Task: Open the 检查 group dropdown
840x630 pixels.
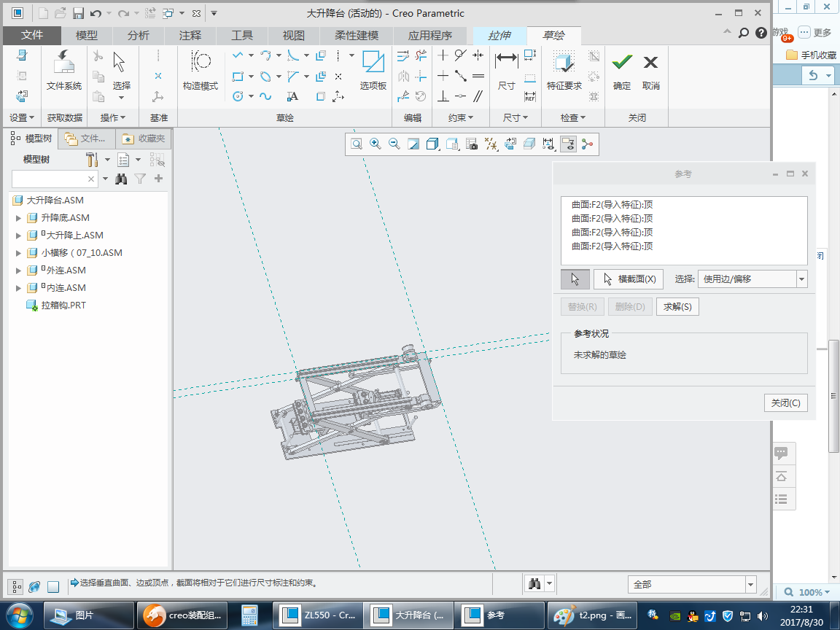Action: (x=572, y=118)
